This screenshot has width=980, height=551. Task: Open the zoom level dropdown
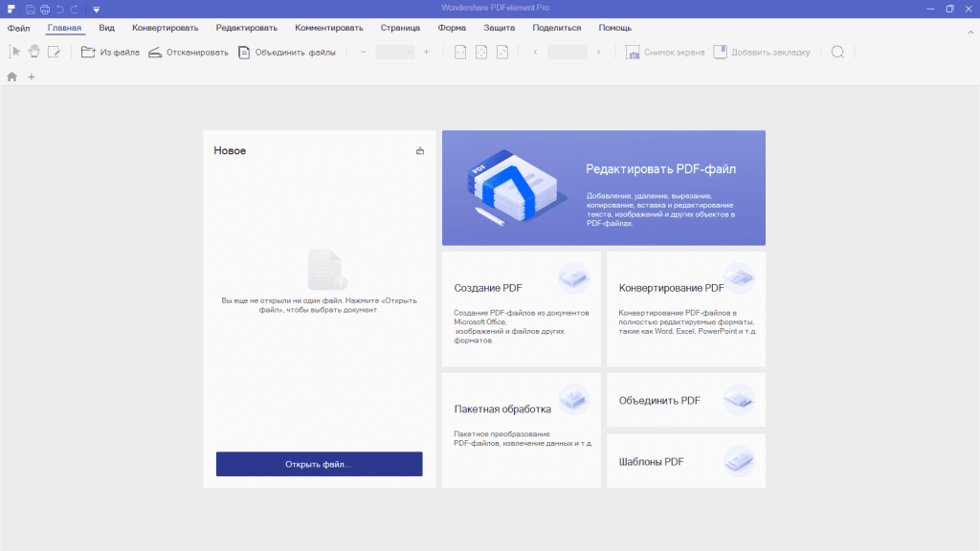click(x=395, y=52)
